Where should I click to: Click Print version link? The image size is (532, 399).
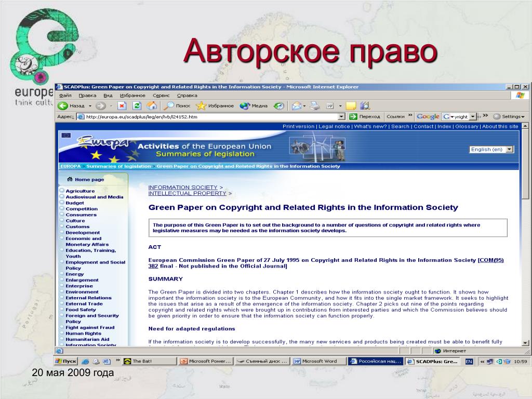[299, 127]
